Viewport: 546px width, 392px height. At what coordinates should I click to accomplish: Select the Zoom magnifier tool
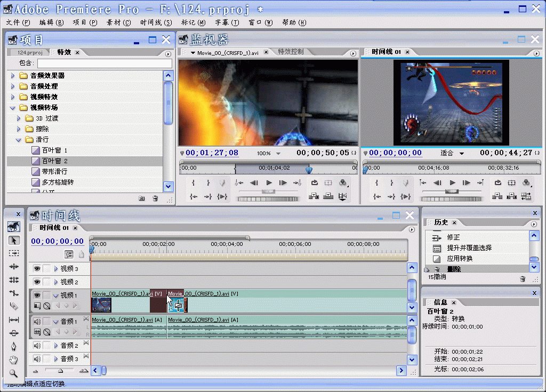pos(13,373)
